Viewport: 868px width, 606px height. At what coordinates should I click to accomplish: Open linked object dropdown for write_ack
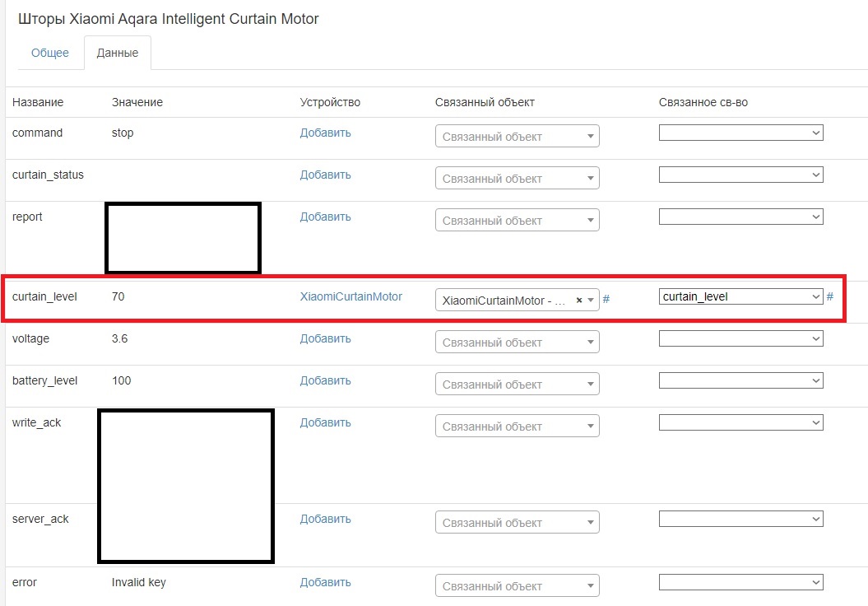pos(517,427)
